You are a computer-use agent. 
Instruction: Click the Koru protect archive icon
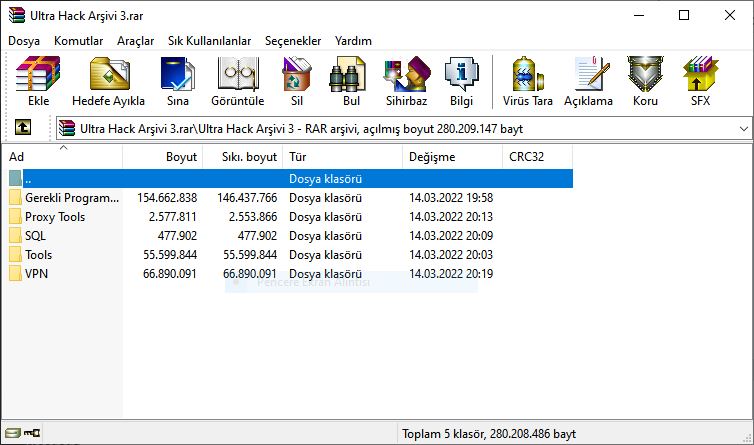point(645,74)
